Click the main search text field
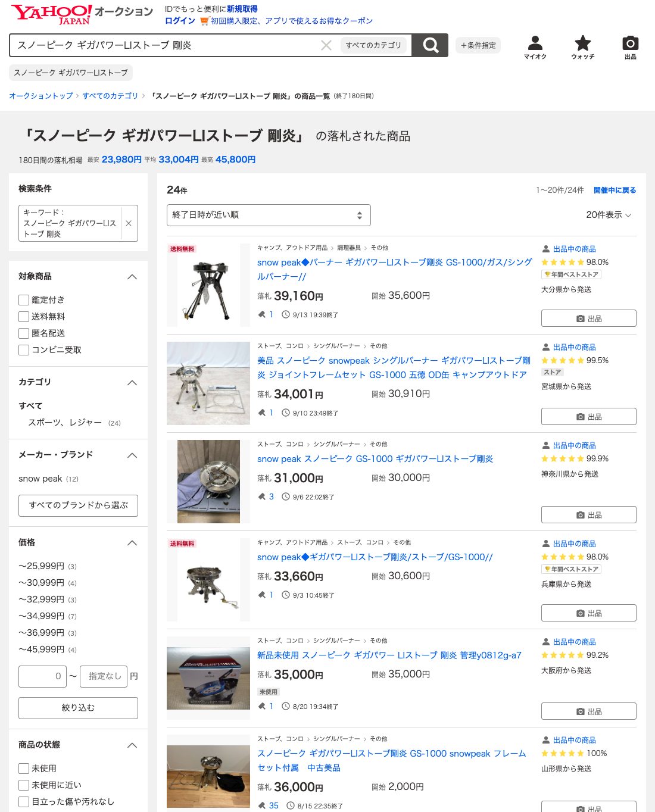 click(x=167, y=45)
